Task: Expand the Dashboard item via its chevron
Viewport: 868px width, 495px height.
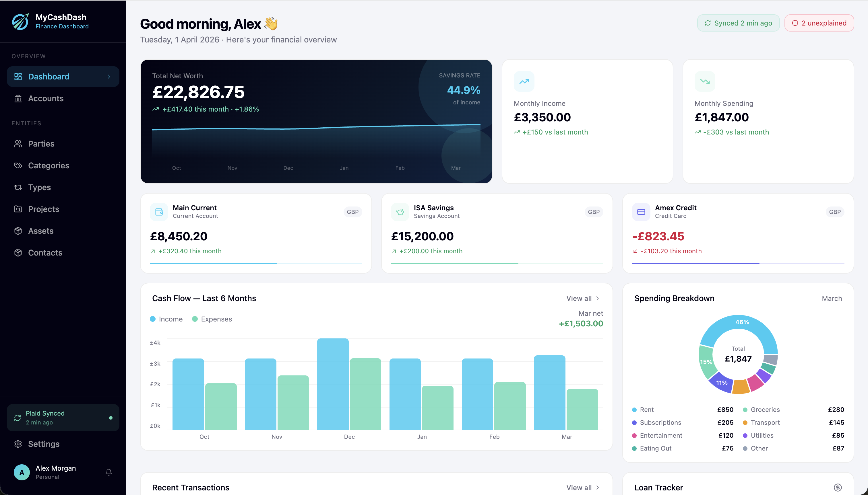Action: pyautogui.click(x=109, y=77)
